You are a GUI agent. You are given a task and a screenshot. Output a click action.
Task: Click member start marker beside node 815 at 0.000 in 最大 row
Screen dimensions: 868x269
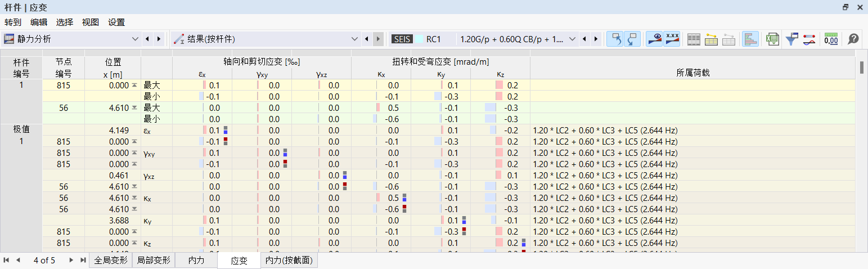point(134,85)
